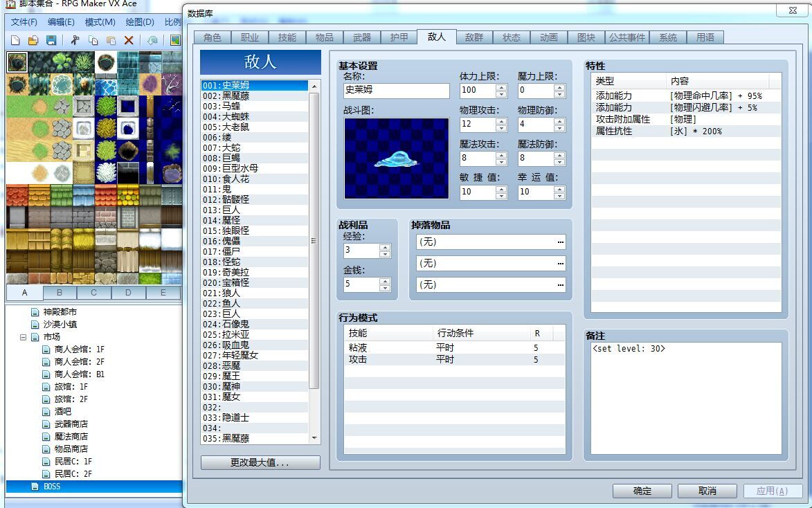Click the slime 战斗图 battler image

point(396,158)
